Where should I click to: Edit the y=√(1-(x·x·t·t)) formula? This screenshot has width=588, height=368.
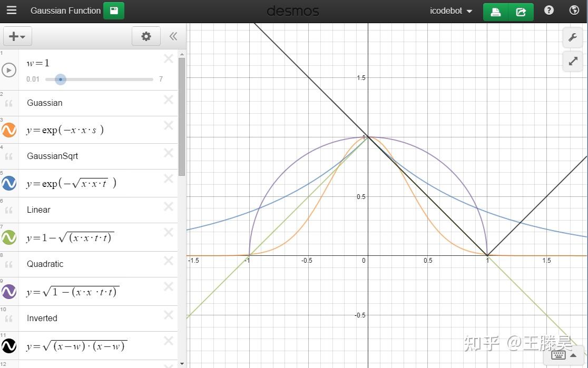click(73, 292)
